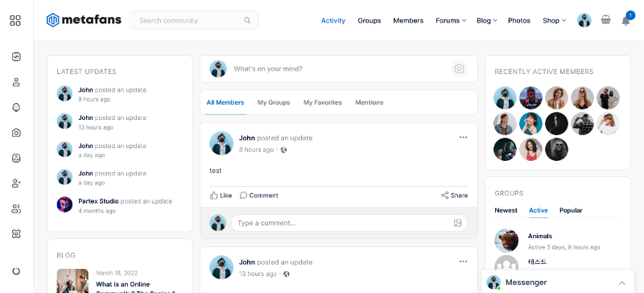Expand the Forums dropdown in the navigation

(451, 21)
